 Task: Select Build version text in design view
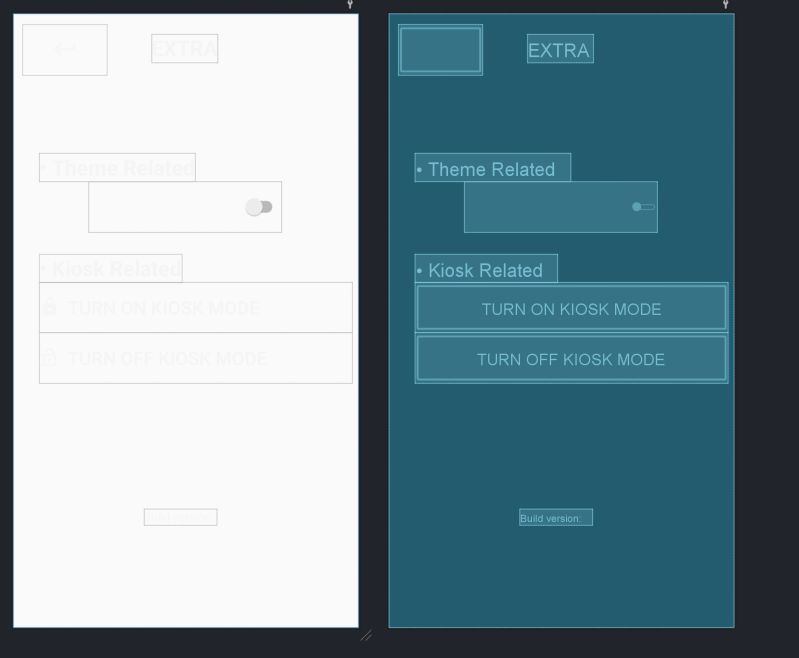pos(180,517)
